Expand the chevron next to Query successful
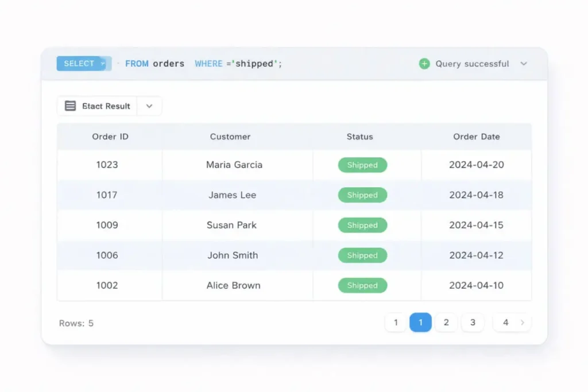The image size is (588, 392). tap(524, 64)
